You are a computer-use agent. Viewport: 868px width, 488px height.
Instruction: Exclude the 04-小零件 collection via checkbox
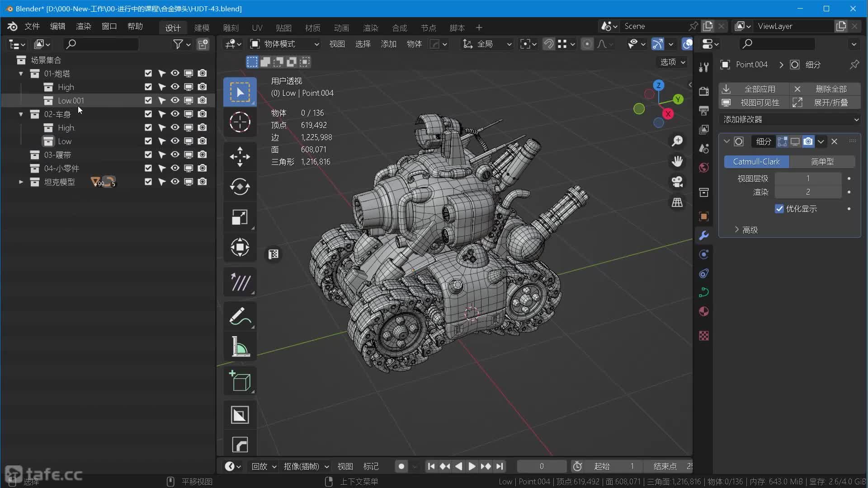click(x=148, y=168)
